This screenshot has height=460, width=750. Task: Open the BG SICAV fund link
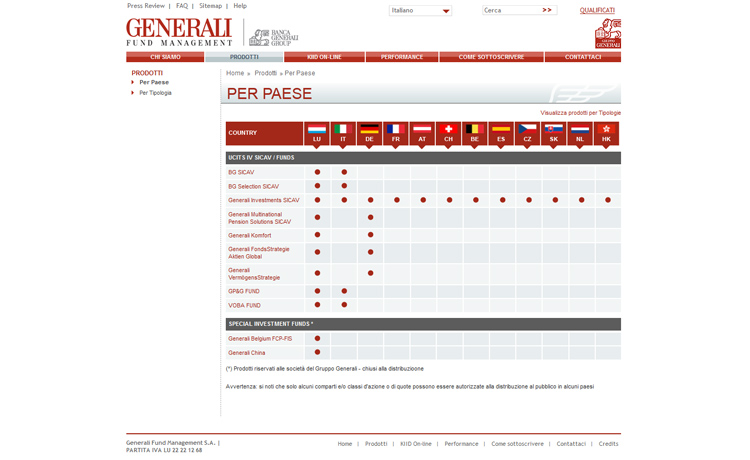[x=241, y=172]
